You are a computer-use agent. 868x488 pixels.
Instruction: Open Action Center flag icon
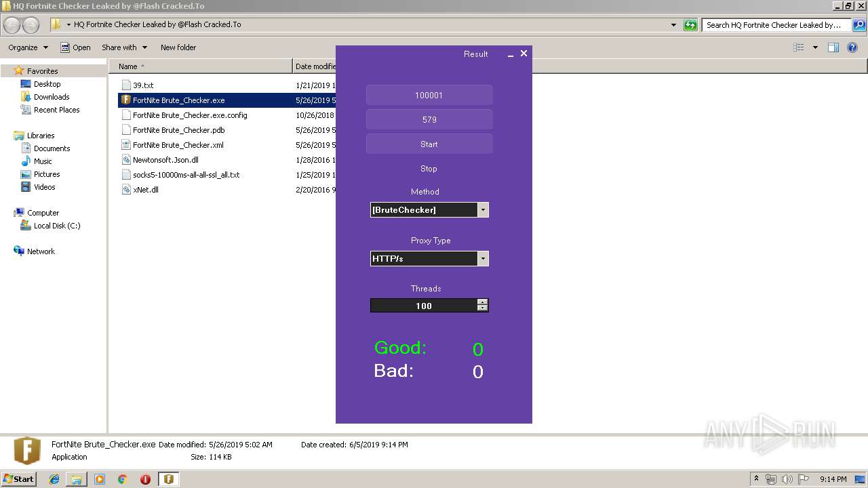(x=803, y=479)
